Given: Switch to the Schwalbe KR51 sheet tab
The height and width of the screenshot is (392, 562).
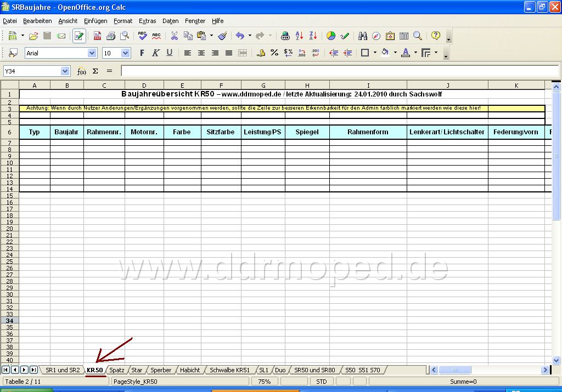Looking at the screenshot, I should (x=229, y=370).
